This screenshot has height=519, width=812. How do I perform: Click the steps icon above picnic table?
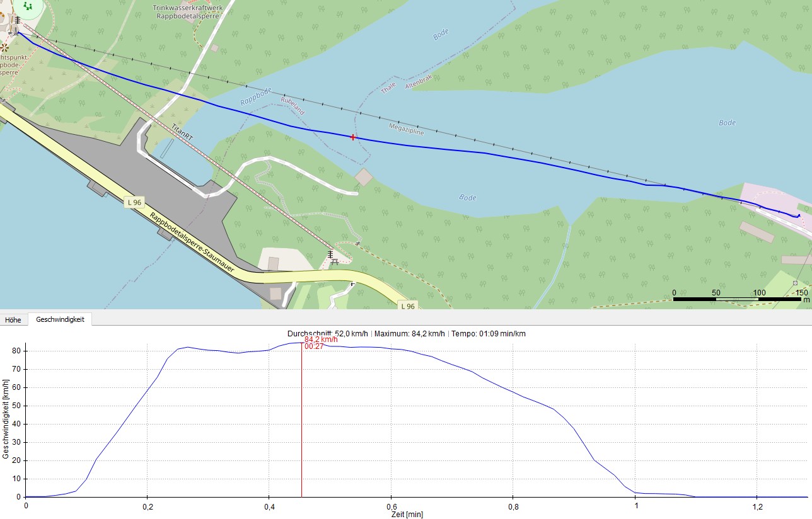pyautogui.click(x=330, y=254)
